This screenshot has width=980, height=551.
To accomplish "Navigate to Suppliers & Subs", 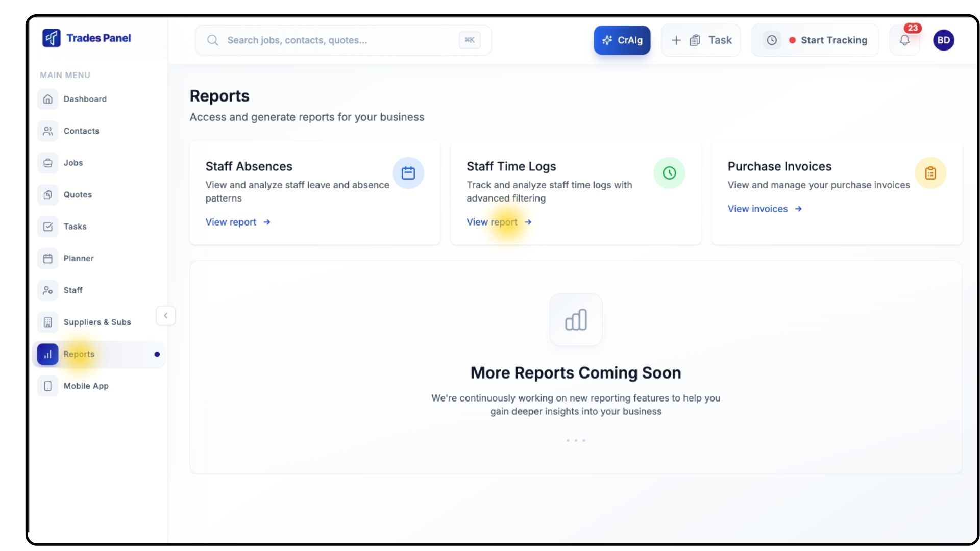I will pos(97,322).
